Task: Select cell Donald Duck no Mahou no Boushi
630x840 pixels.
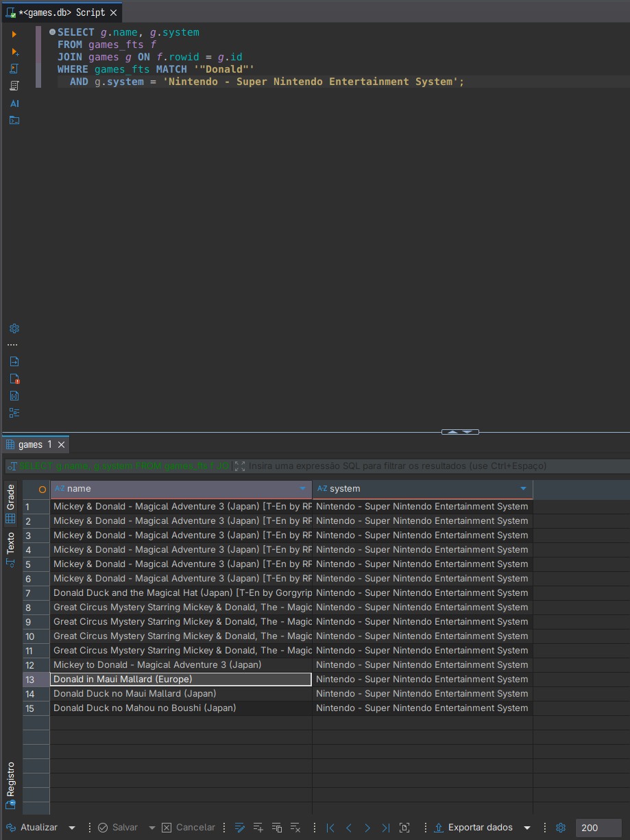Action: pos(181,708)
